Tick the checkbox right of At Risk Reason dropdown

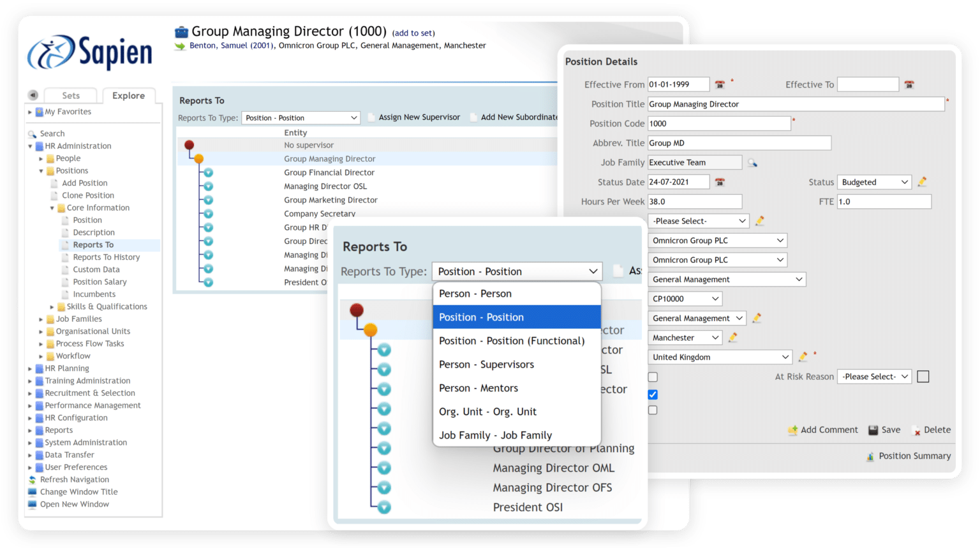point(923,377)
